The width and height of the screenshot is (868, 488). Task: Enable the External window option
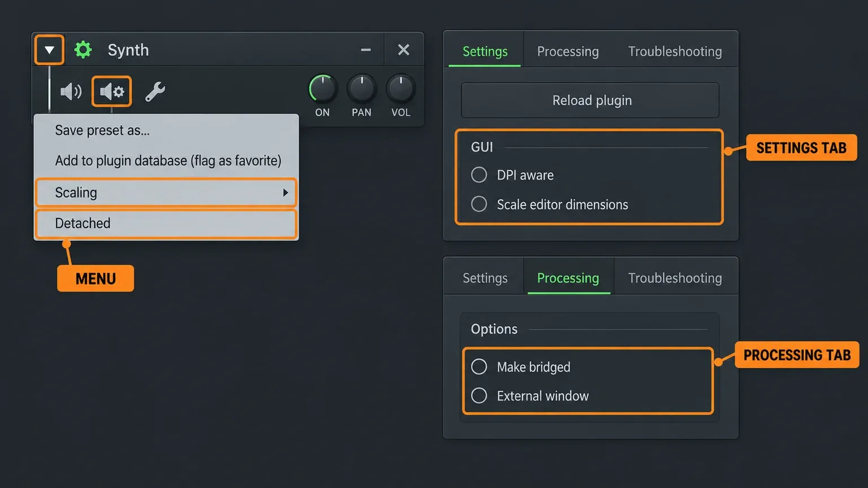[479, 395]
